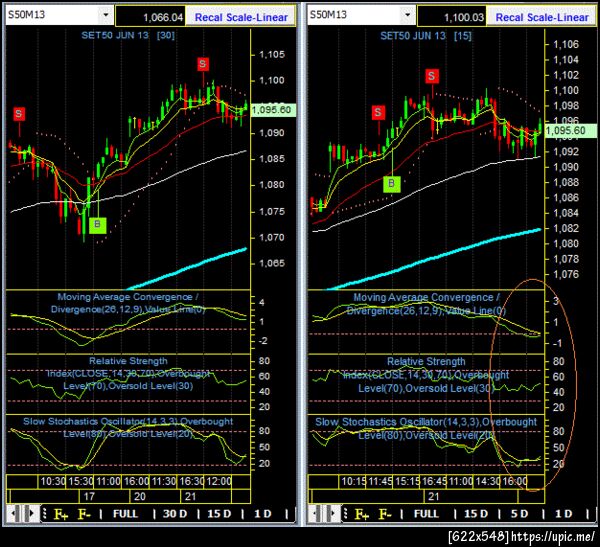Click the dotted grip handle on the right toolbar
600x547 pixels.
[345, 513]
